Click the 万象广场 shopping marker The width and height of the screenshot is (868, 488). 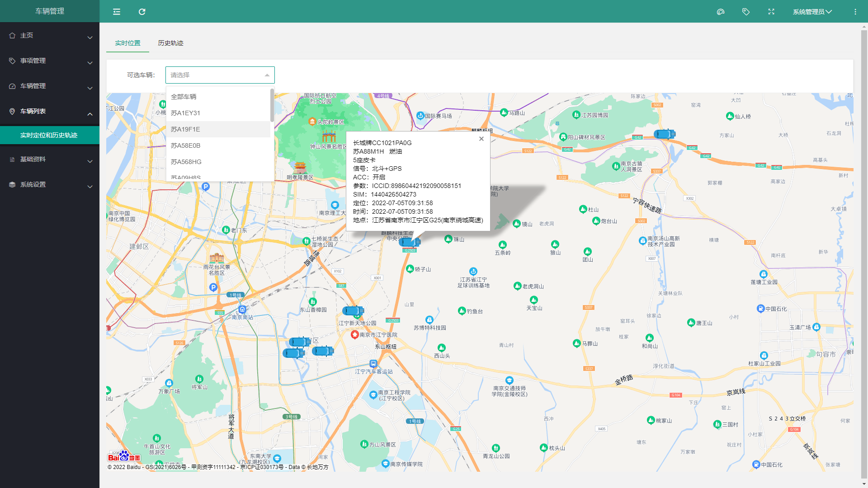pos(169,383)
